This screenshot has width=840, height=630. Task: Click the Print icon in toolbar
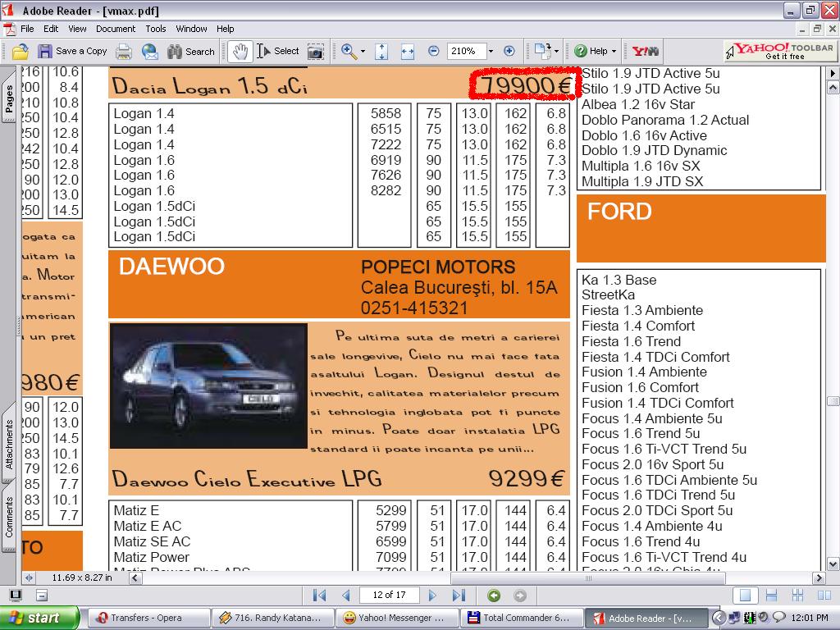(x=124, y=51)
